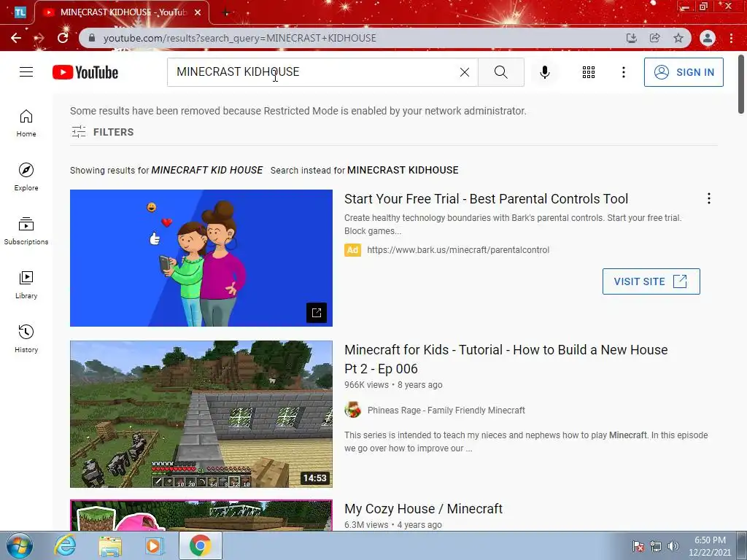Open the ad options three-dot menu
The image size is (747, 560).
(709, 198)
